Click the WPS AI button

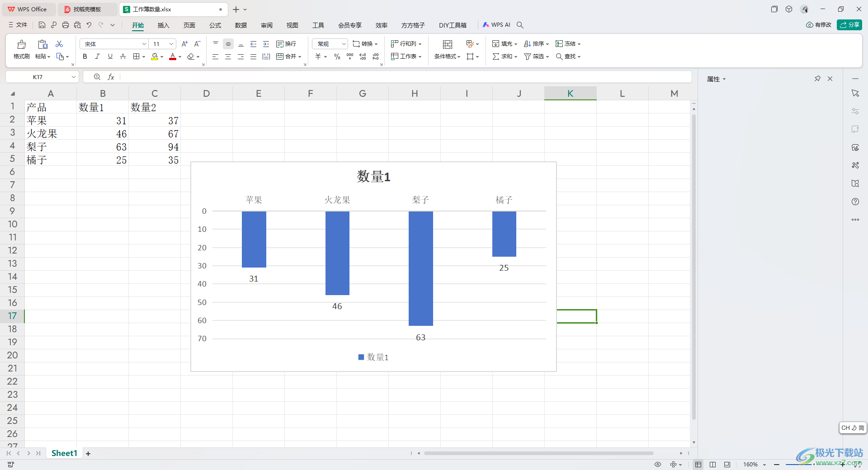(x=496, y=25)
